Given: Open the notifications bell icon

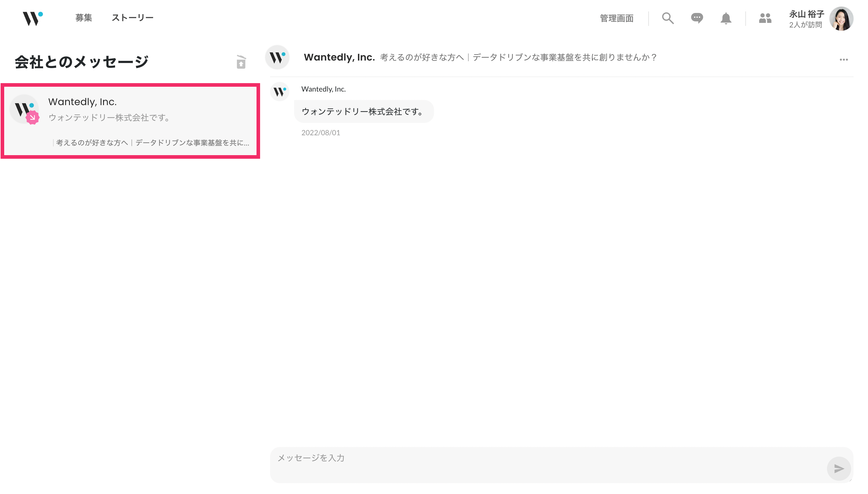Looking at the screenshot, I should [725, 18].
